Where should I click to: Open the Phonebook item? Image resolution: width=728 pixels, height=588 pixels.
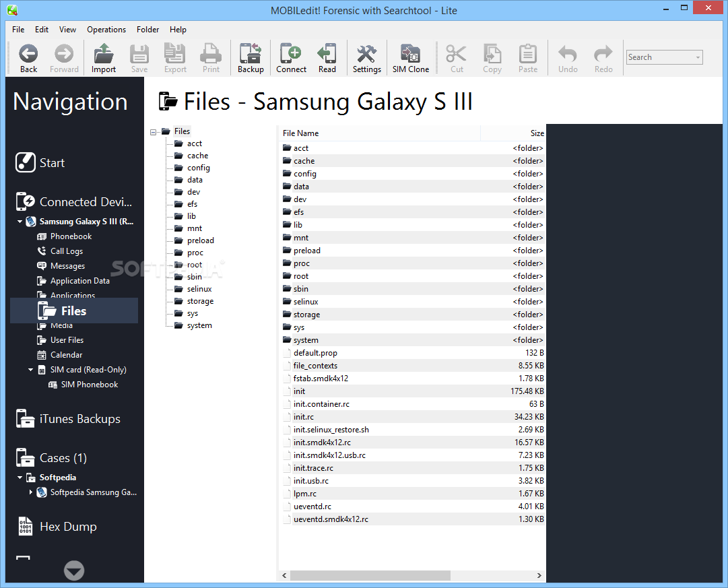[x=64, y=236]
